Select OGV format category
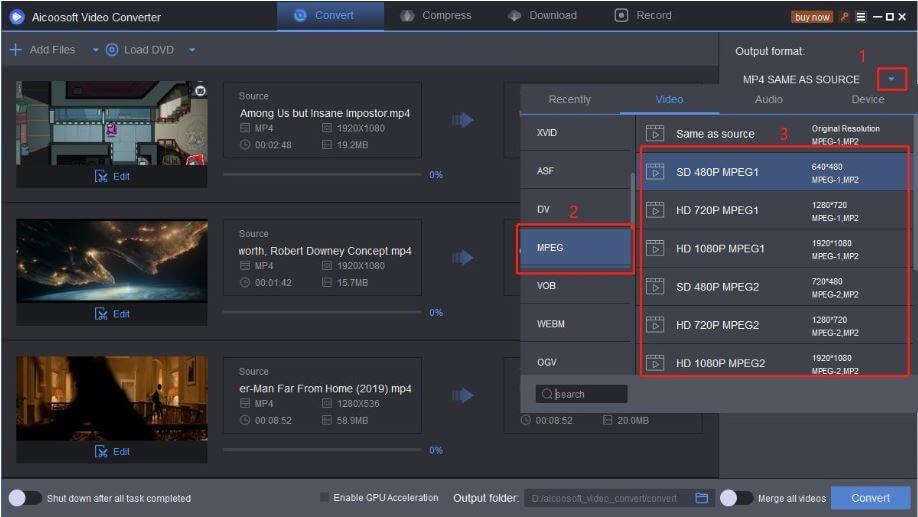The height and width of the screenshot is (517, 918). [x=575, y=362]
